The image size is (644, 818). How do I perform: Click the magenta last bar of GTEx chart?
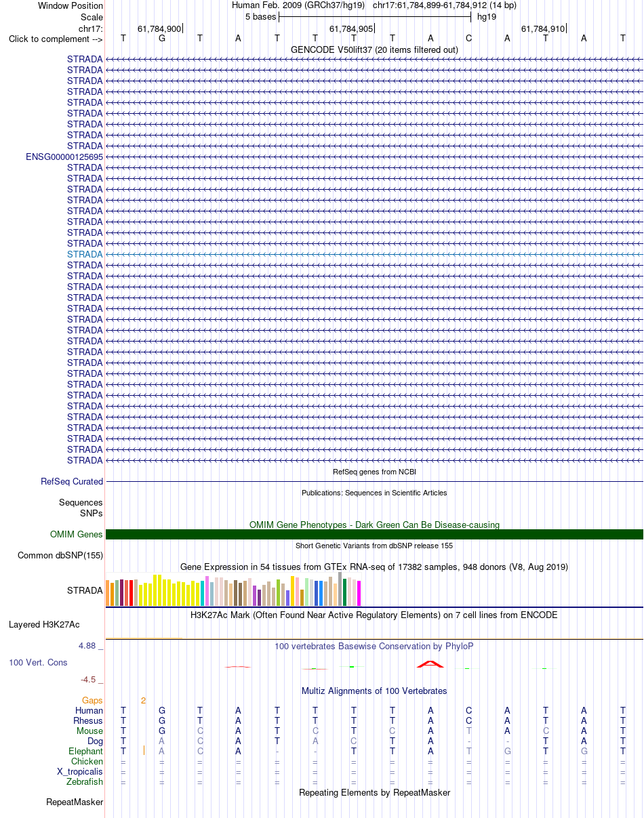pyautogui.click(x=359, y=594)
